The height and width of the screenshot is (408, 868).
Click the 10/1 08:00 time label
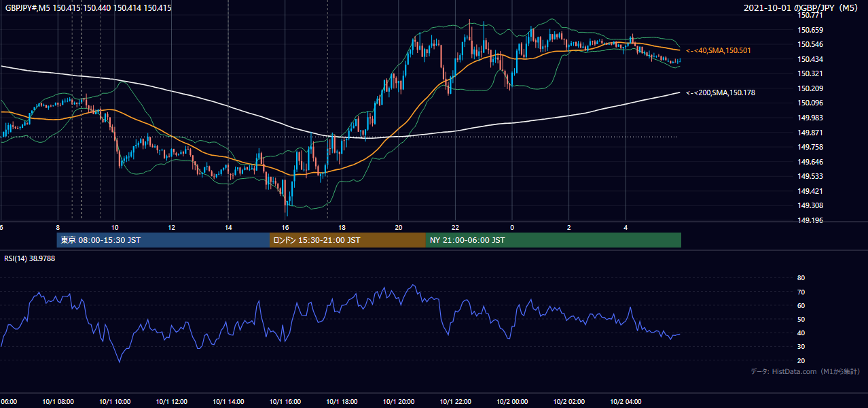(58, 402)
